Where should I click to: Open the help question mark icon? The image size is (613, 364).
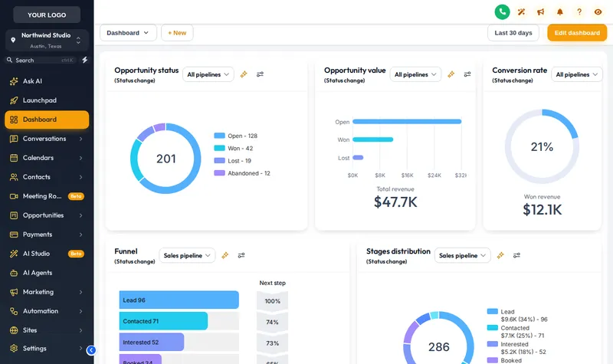[579, 12]
